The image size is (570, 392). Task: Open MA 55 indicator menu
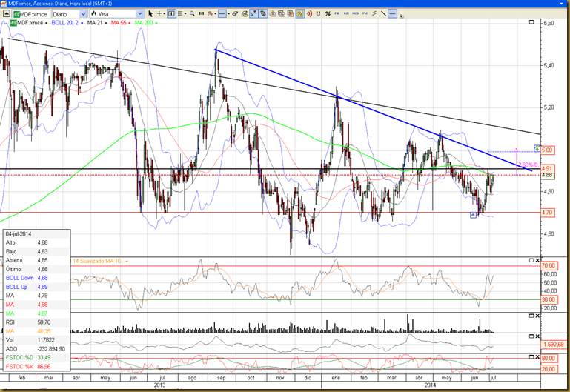(x=130, y=23)
